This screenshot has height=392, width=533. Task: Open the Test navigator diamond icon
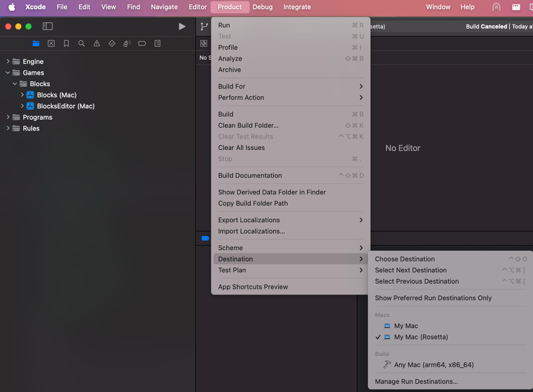click(112, 43)
